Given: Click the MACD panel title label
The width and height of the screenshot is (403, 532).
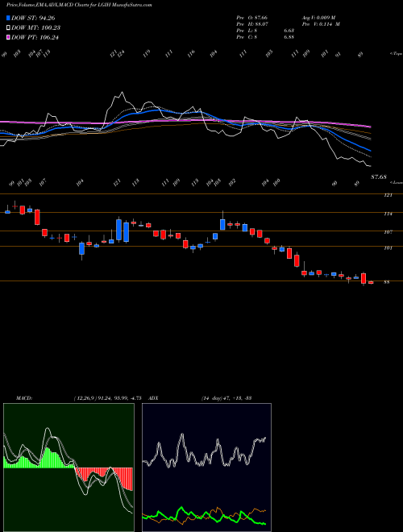Looking at the screenshot, I should 24,397.
